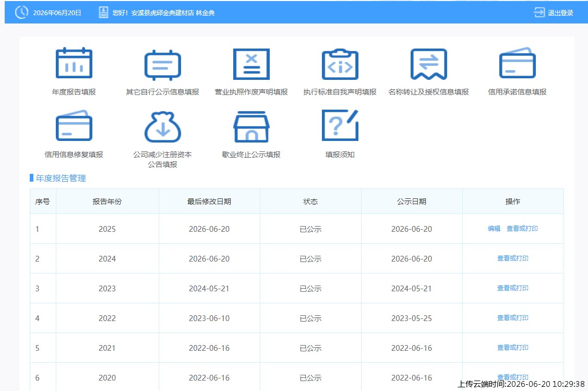
Task: Open the 填报须知 question mark icon
Action: 340,125
